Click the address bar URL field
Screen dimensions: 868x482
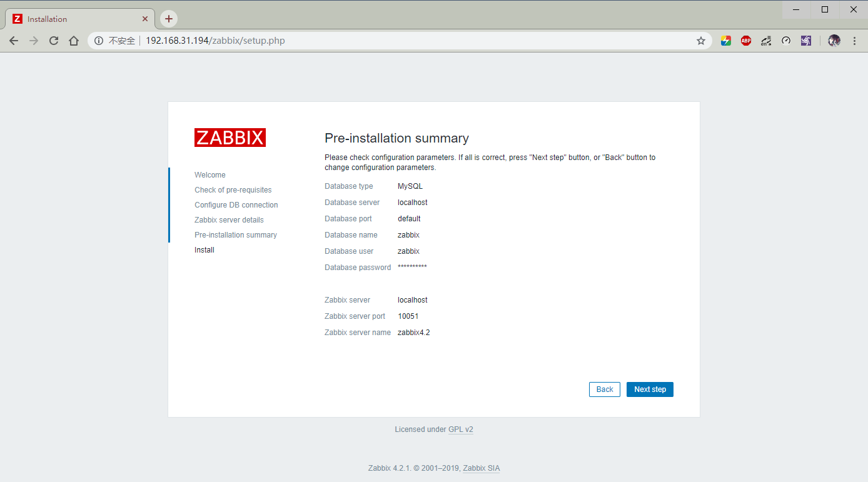[400, 41]
